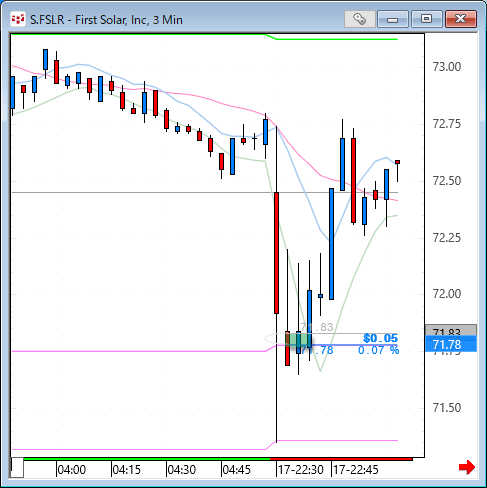Click the tall red candle at 17-22:30
The width and height of the screenshot is (487, 488).
(276, 253)
